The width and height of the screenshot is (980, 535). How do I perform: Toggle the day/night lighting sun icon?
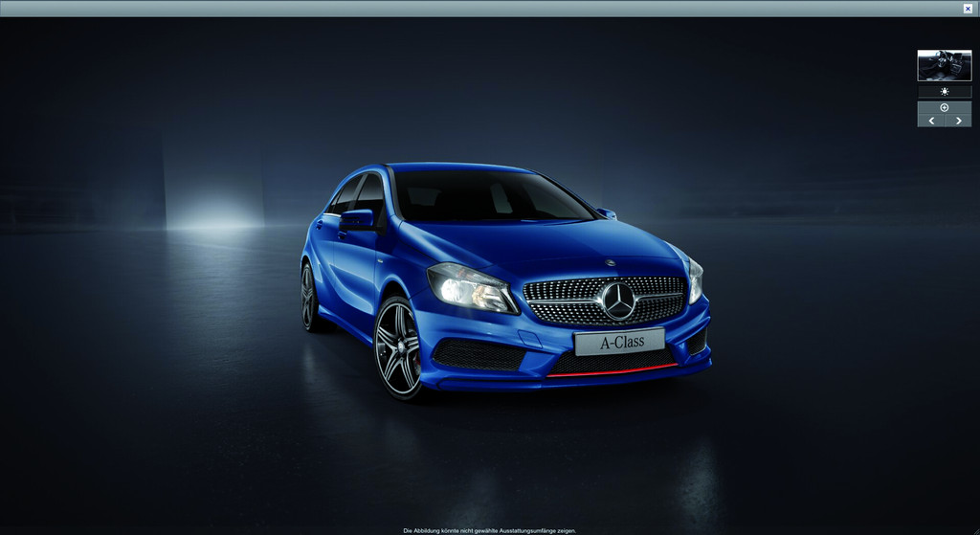coord(944,92)
